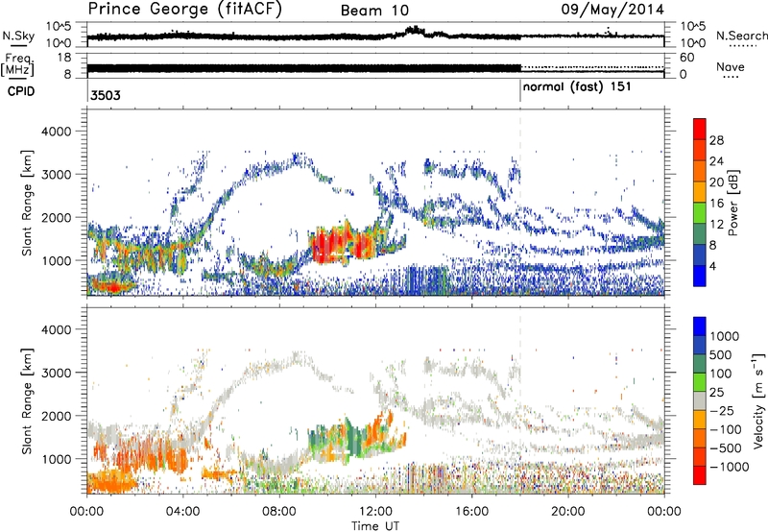Click the "2000" tick on the power panel axis
This screenshot has width=768, height=532.
pos(56,217)
